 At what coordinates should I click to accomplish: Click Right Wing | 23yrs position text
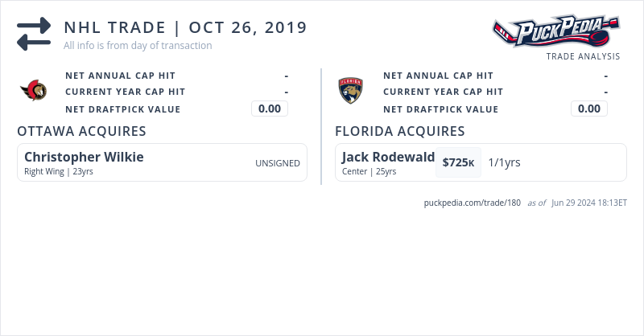59,171
